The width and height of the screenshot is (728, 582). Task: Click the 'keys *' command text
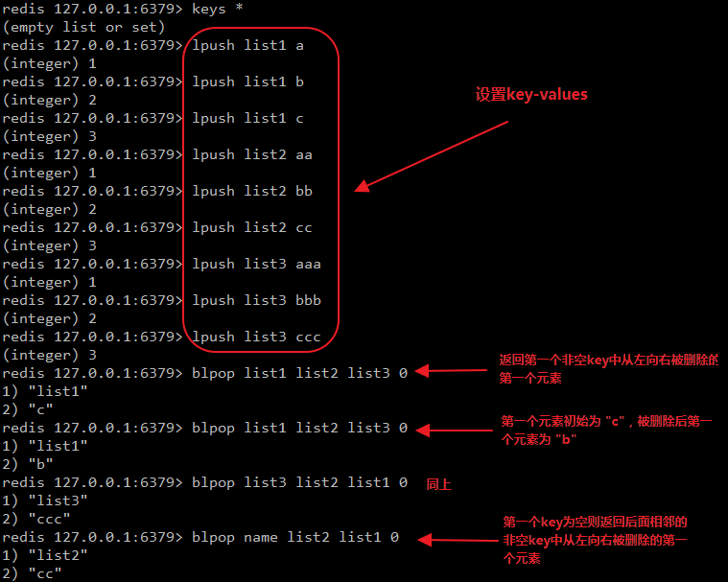click(218, 10)
